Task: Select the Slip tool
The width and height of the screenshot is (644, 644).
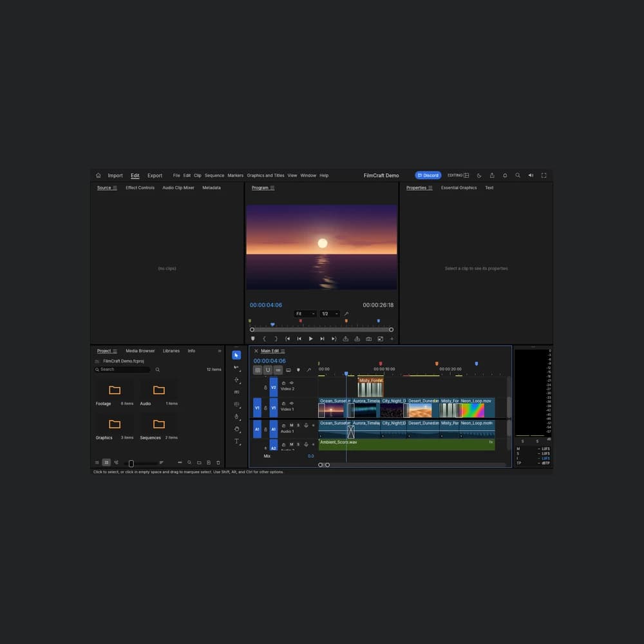Action: [236, 404]
